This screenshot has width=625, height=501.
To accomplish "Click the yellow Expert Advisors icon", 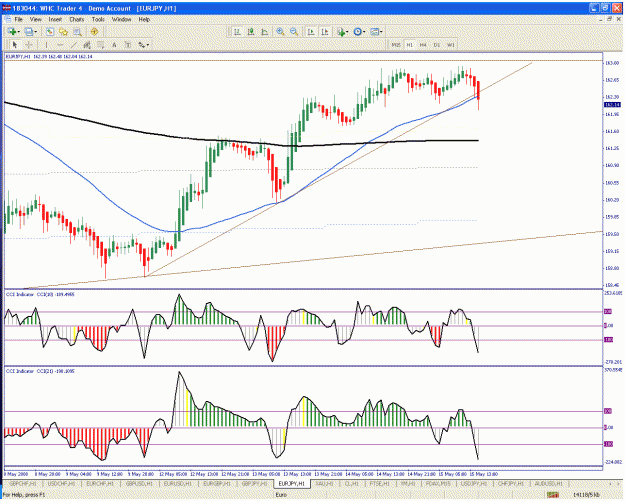I will click(x=94, y=31).
